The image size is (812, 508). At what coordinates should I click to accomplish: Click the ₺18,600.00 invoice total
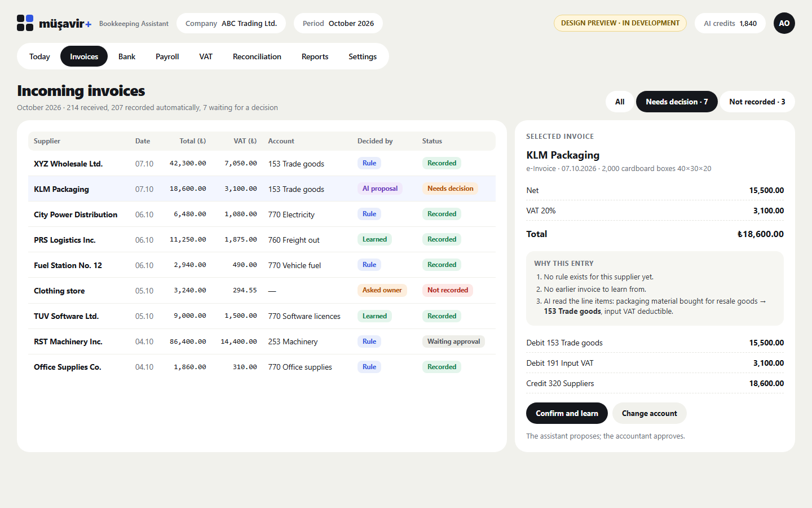point(760,234)
